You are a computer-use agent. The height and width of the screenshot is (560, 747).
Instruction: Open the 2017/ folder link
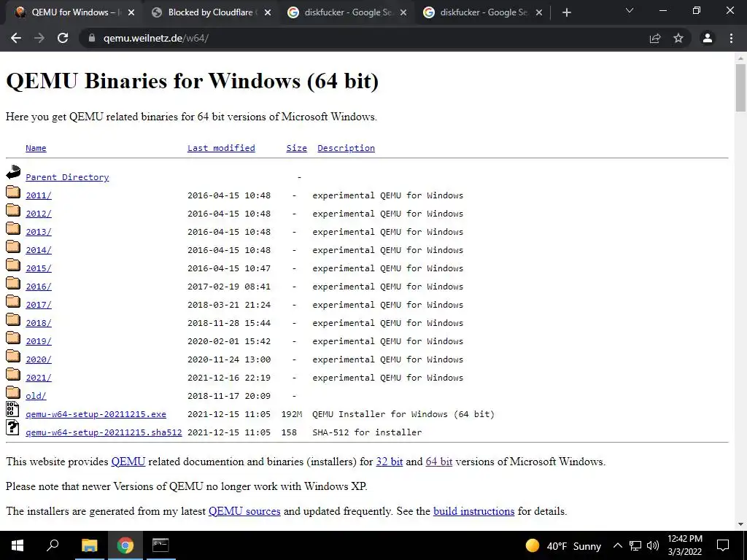[x=39, y=305]
